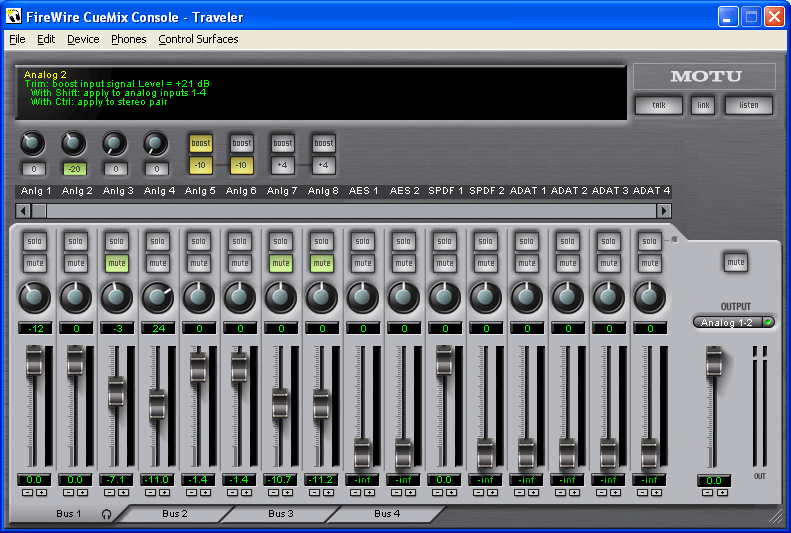Switch to the Bus 3 tab

click(x=280, y=513)
